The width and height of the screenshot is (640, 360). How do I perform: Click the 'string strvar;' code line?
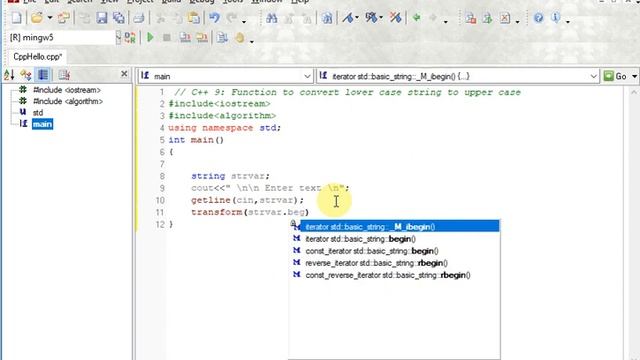click(x=230, y=176)
